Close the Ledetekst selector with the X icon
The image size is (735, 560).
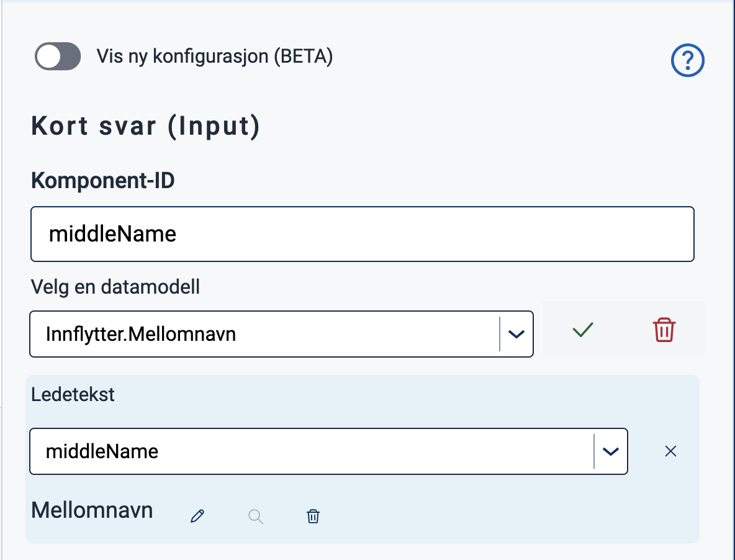pyautogui.click(x=670, y=451)
